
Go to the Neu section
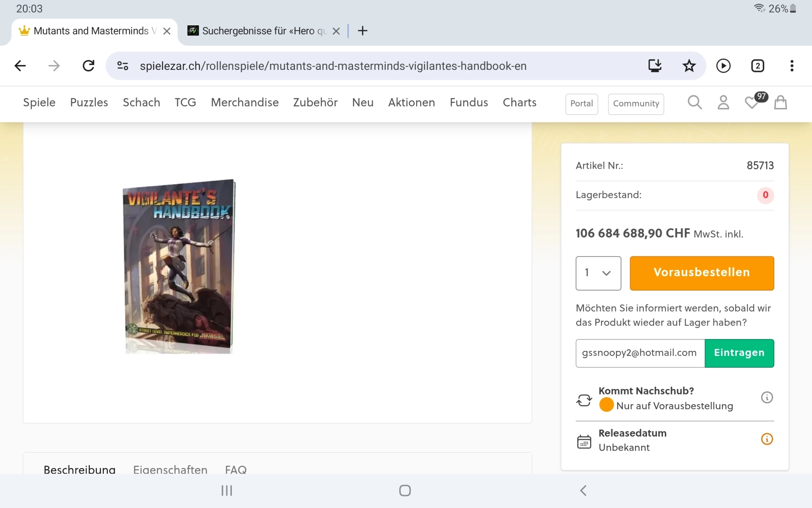pos(363,102)
